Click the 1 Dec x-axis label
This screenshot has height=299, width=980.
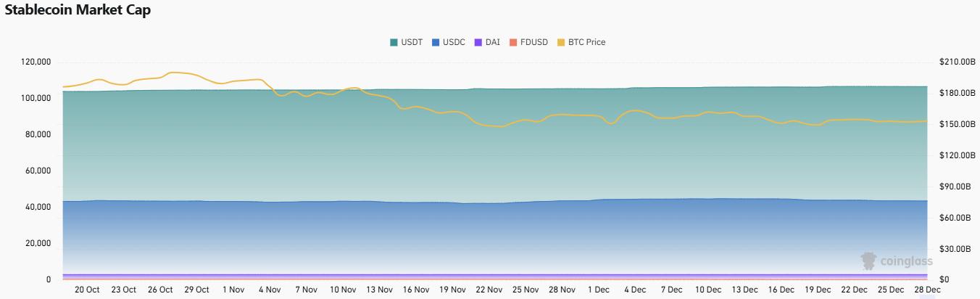coord(598,290)
